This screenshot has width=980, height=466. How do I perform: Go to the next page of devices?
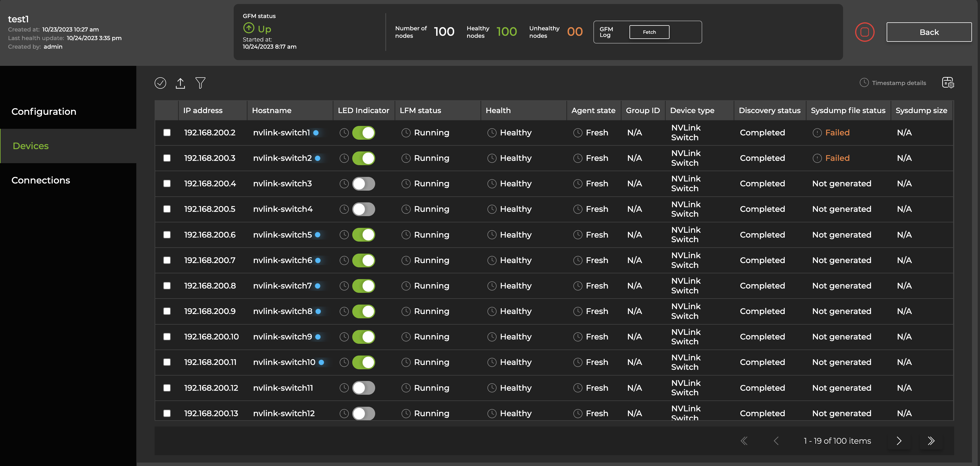click(x=899, y=441)
